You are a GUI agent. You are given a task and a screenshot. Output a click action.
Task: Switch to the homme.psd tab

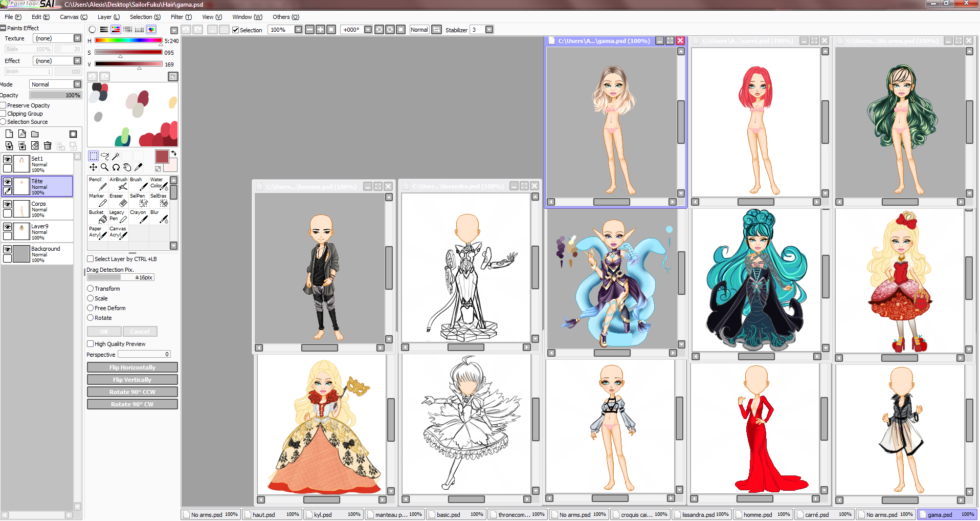click(x=763, y=514)
